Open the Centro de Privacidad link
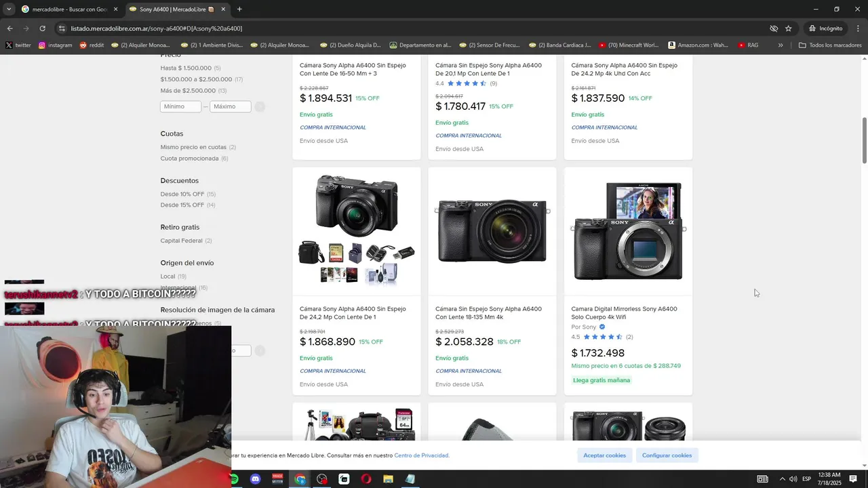This screenshot has height=488, width=868. coord(421,455)
